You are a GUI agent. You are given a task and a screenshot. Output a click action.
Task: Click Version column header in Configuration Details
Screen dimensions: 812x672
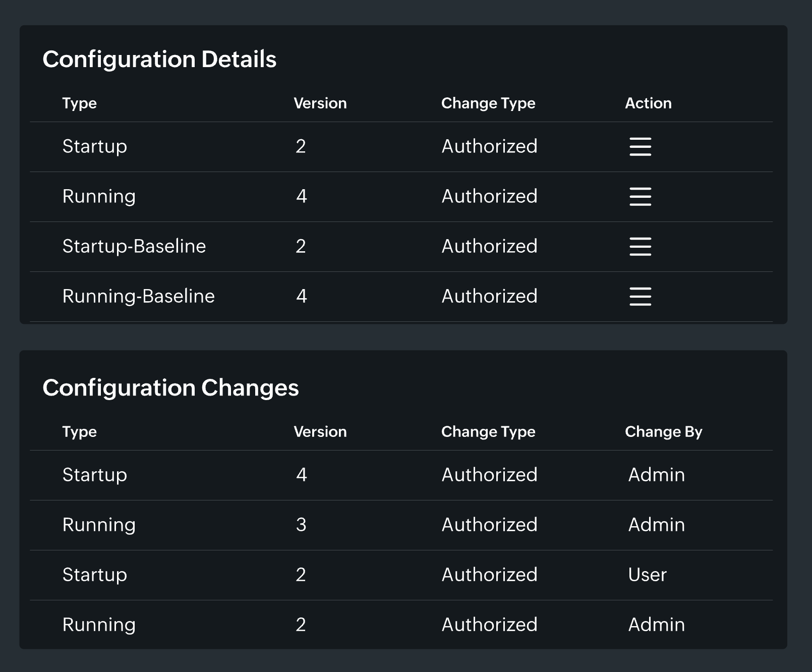(x=320, y=103)
